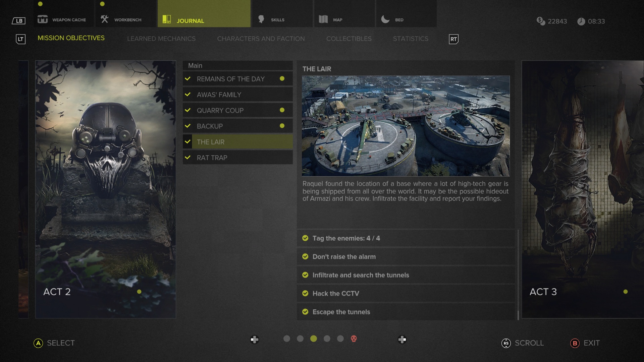Click the second page indicator dot
Screen dimensions: 644x362
[x=300, y=339]
